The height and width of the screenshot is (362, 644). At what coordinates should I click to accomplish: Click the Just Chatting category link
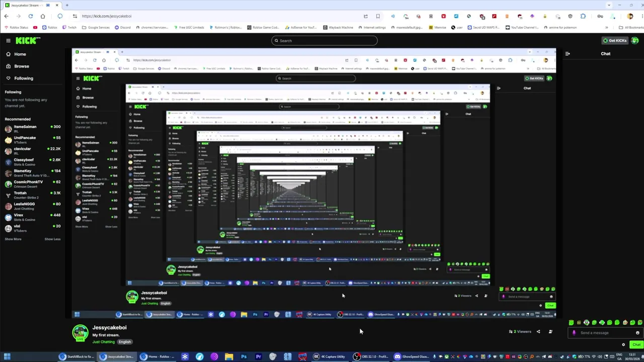pyautogui.click(x=104, y=342)
